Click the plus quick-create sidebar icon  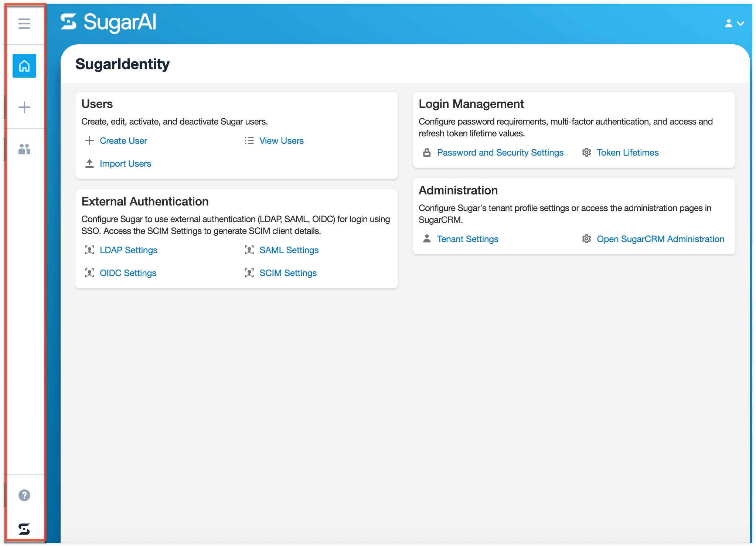[x=24, y=107]
